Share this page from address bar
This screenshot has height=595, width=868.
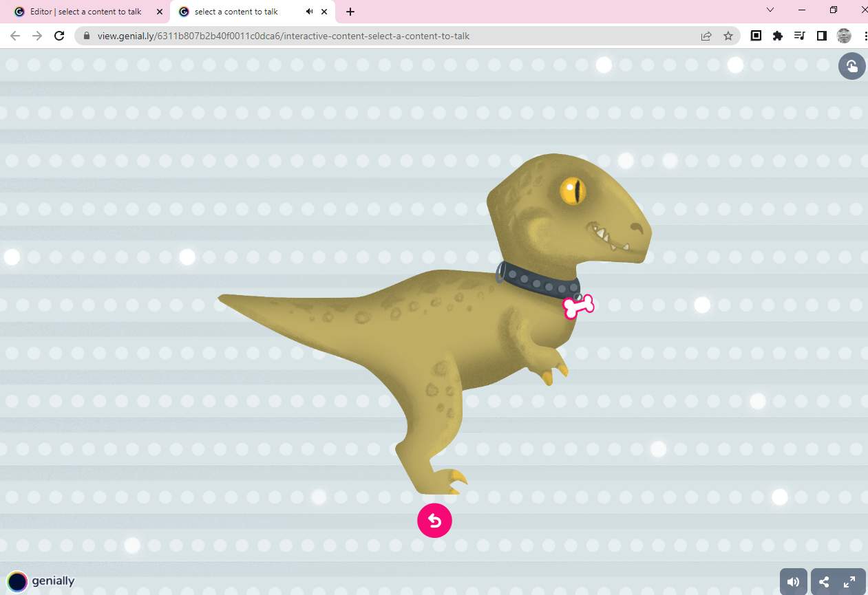706,36
